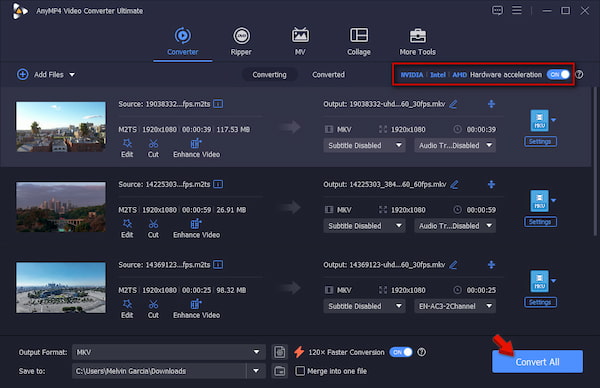Cut the 19038332 video
The width and height of the screenshot is (600, 388).
tap(153, 148)
